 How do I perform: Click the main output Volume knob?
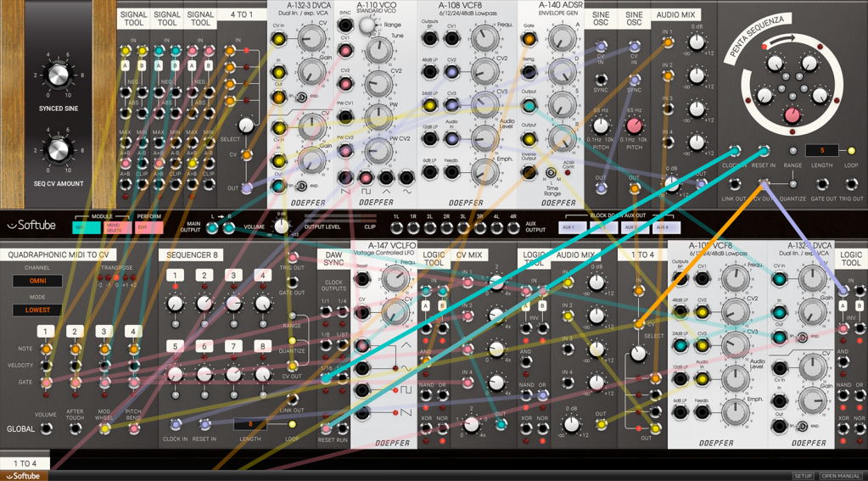282,227
